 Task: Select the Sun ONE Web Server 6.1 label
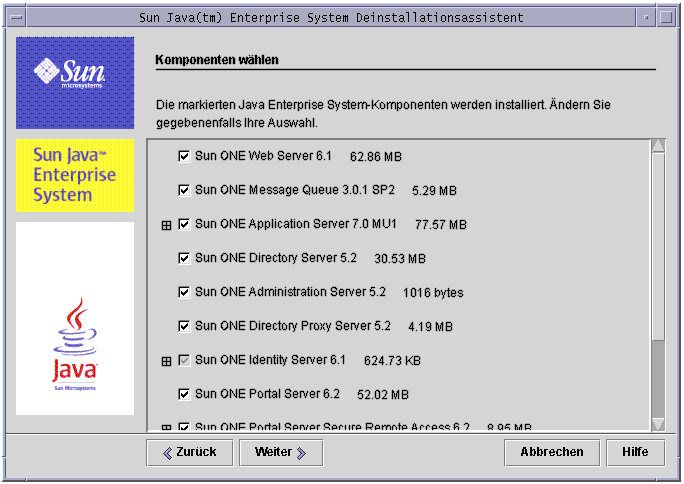tap(263, 156)
